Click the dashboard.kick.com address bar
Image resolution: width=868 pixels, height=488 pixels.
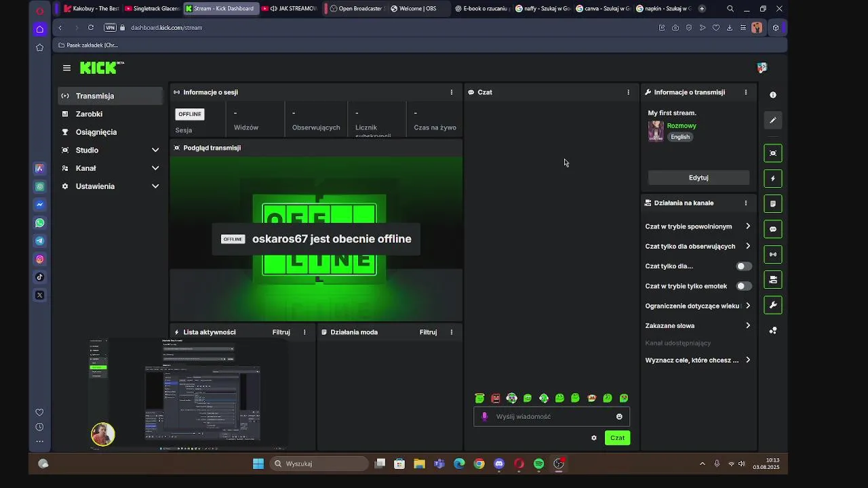(x=166, y=28)
